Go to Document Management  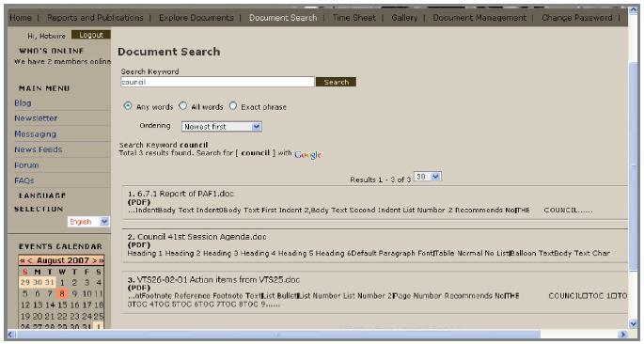479,18
